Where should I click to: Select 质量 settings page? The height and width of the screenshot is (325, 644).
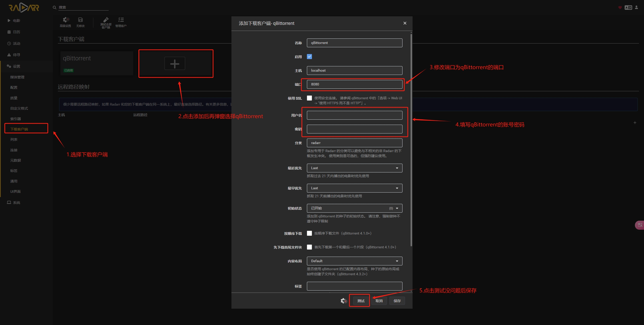pos(14,98)
